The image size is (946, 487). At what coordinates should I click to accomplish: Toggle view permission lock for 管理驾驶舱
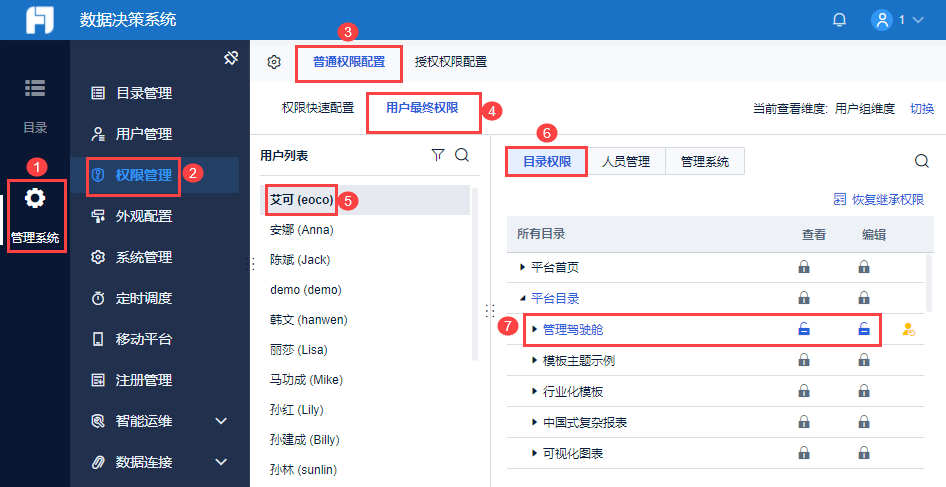[x=803, y=329]
